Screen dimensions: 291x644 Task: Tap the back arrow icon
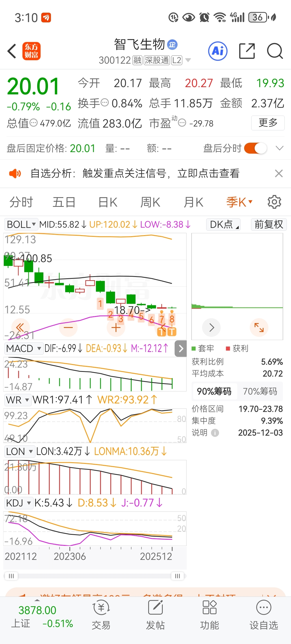(12, 51)
